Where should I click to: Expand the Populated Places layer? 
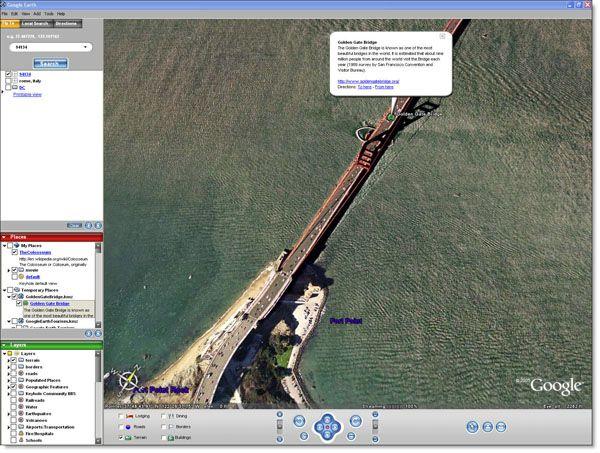click(8, 380)
